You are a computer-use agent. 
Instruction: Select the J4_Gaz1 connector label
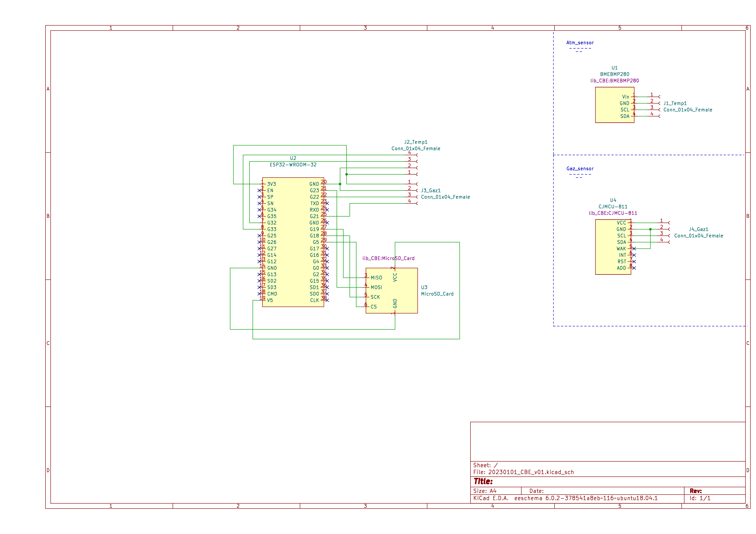coord(698,229)
